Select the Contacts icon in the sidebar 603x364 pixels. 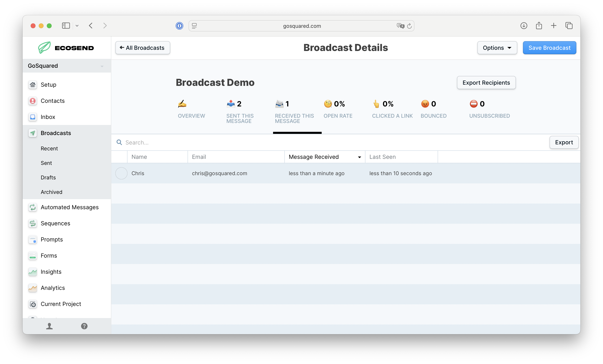pyautogui.click(x=33, y=101)
